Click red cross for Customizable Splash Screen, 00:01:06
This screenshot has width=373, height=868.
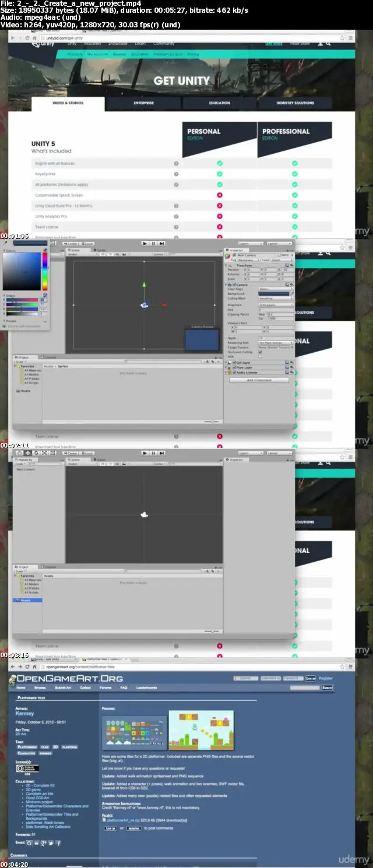point(220,195)
